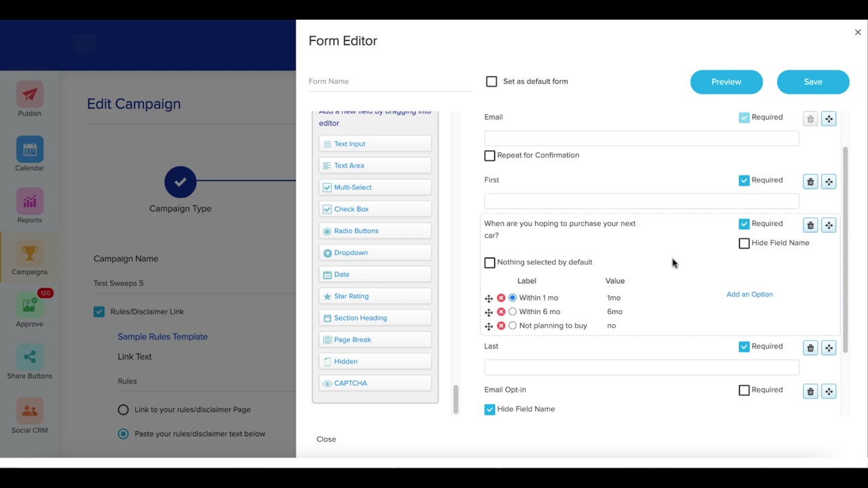Click the Close link at bottom
This screenshot has height=488, width=868.
(x=326, y=439)
